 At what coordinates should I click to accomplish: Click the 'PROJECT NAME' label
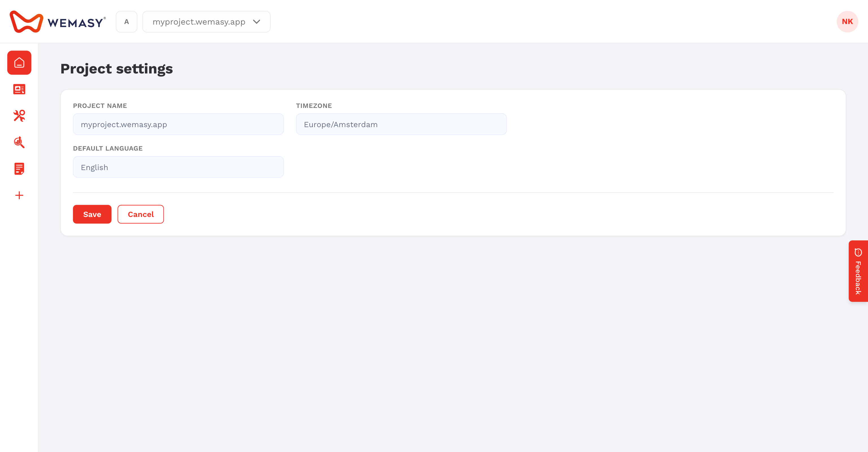[x=100, y=106]
